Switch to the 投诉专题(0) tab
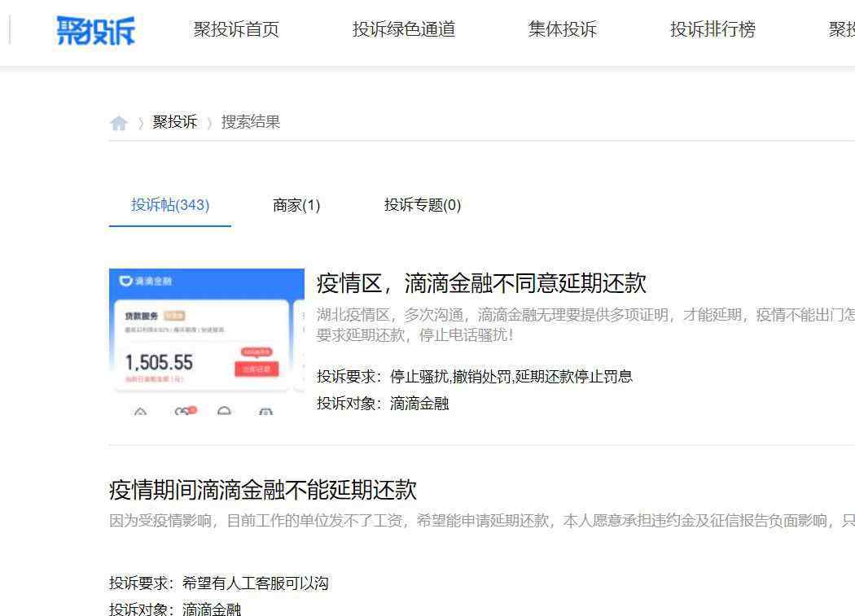Screen dimensions: 855x616 [423, 205]
